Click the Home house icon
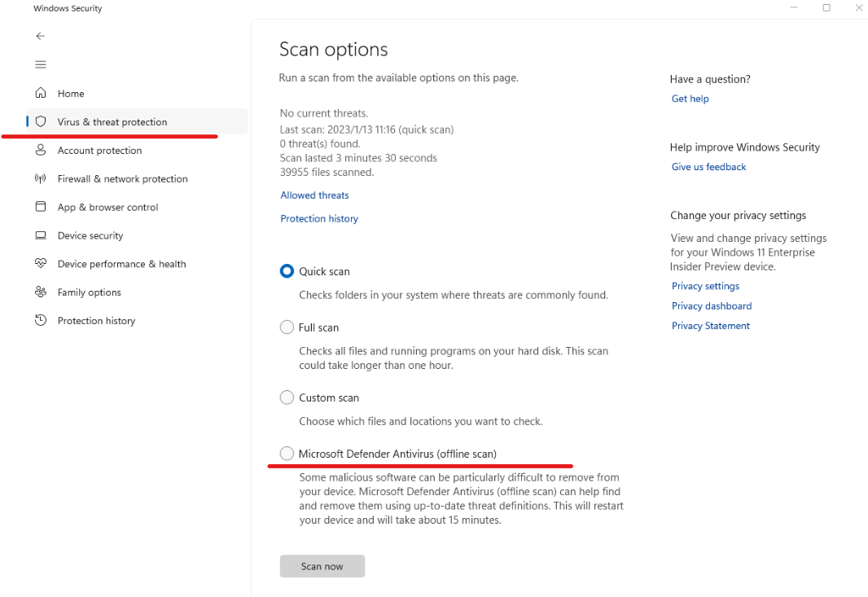The height and width of the screenshot is (597, 868). tap(41, 93)
